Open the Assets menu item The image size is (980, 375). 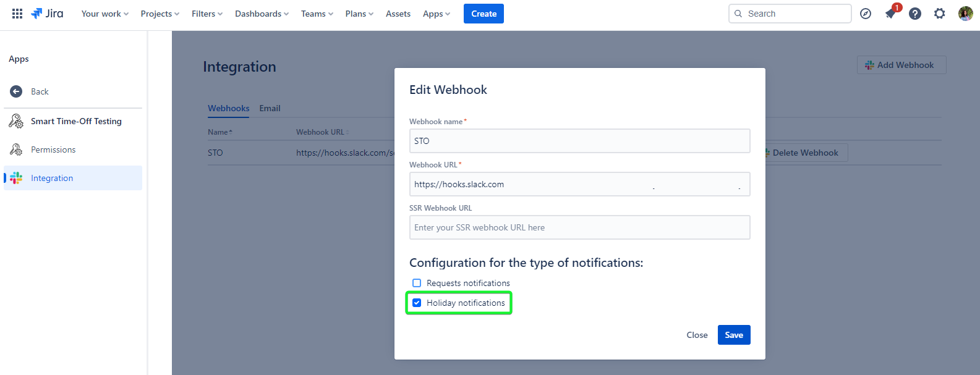coord(398,14)
